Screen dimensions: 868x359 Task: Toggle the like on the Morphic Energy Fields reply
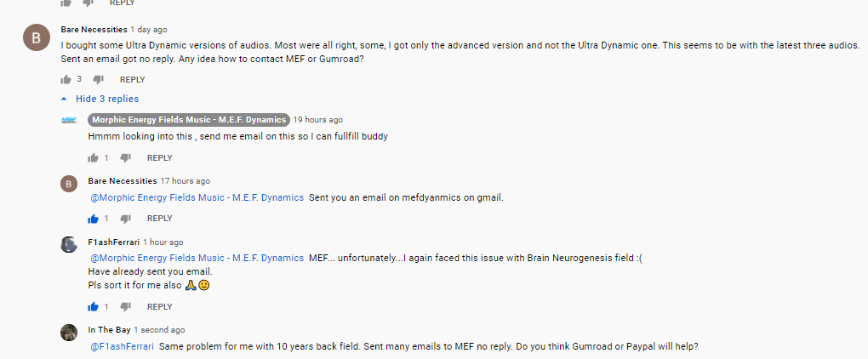[x=93, y=158]
